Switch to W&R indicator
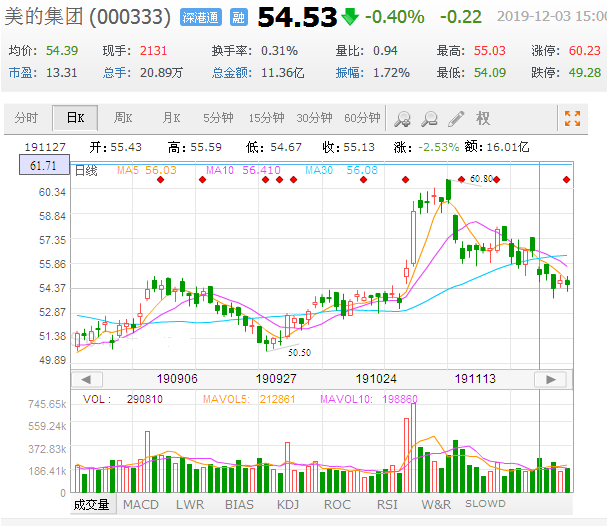 (436, 504)
